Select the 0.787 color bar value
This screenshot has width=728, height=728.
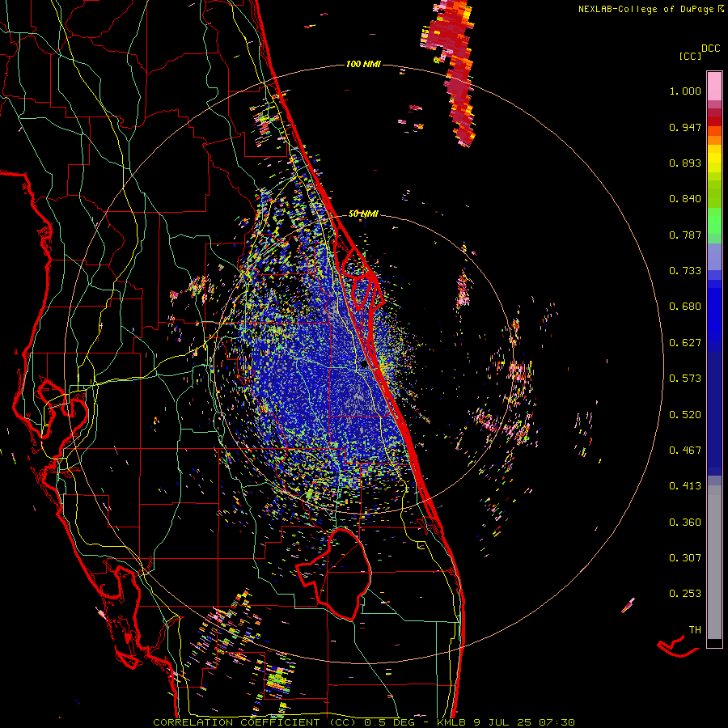(x=685, y=235)
